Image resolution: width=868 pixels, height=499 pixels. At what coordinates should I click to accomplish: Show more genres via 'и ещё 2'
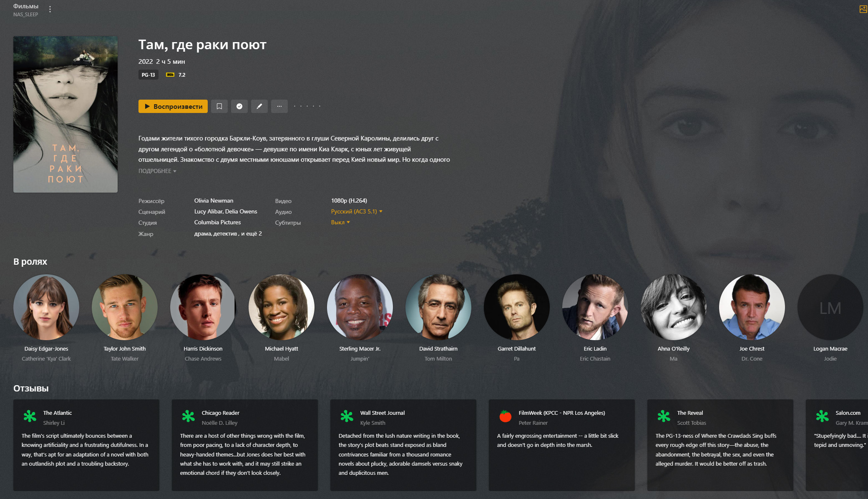(x=252, y=233)
